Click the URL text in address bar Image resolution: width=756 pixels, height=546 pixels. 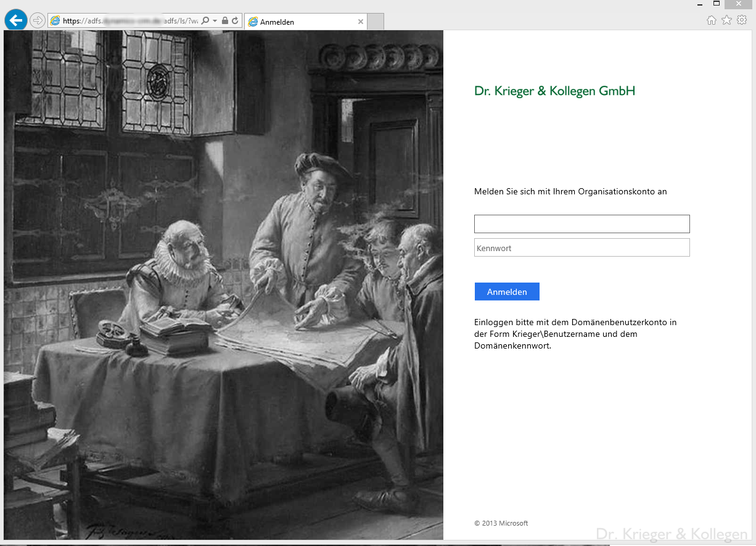click(x=131, y=21)
